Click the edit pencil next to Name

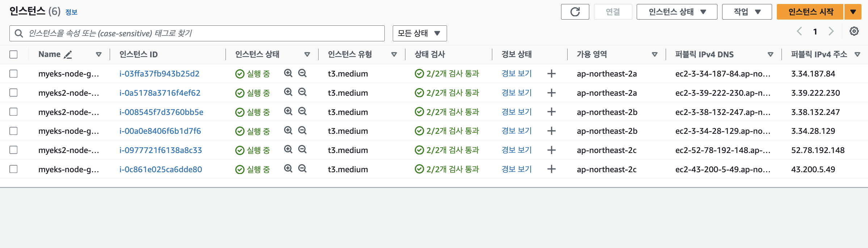pyautogui.click(x=68, y=54)
